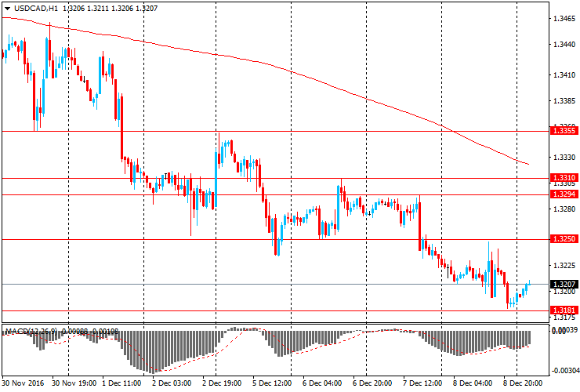Screen dimensions: 580x392
Task: Click the 1 Dec 11:00 time label
Action: [121, 383]
